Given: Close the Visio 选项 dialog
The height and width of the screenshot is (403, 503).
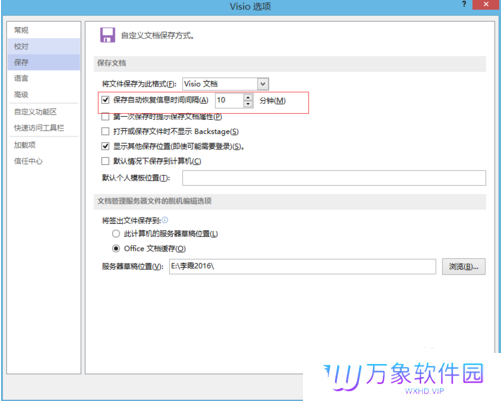Looking at the screenshot, I should (486, 5).
